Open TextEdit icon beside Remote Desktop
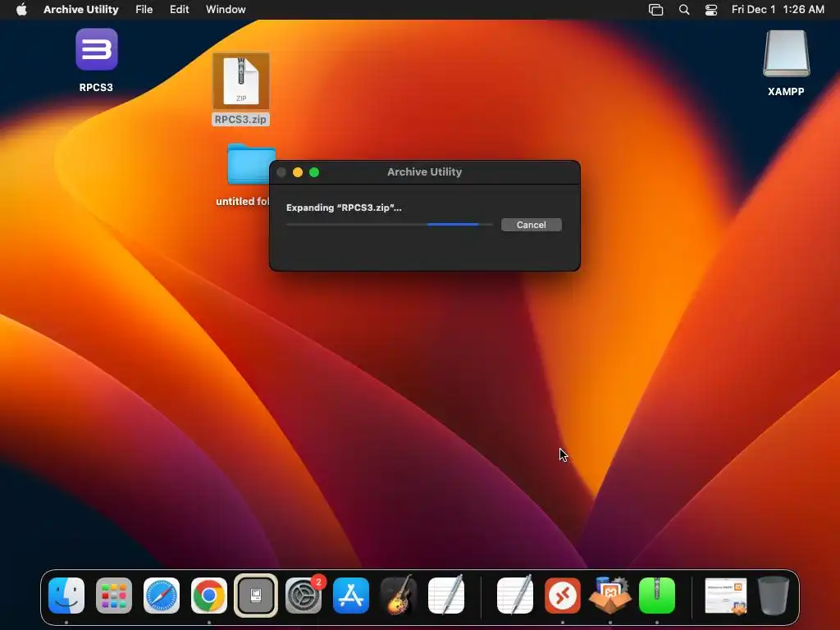This screenshot has width=840, height=630. click(515, 596)
